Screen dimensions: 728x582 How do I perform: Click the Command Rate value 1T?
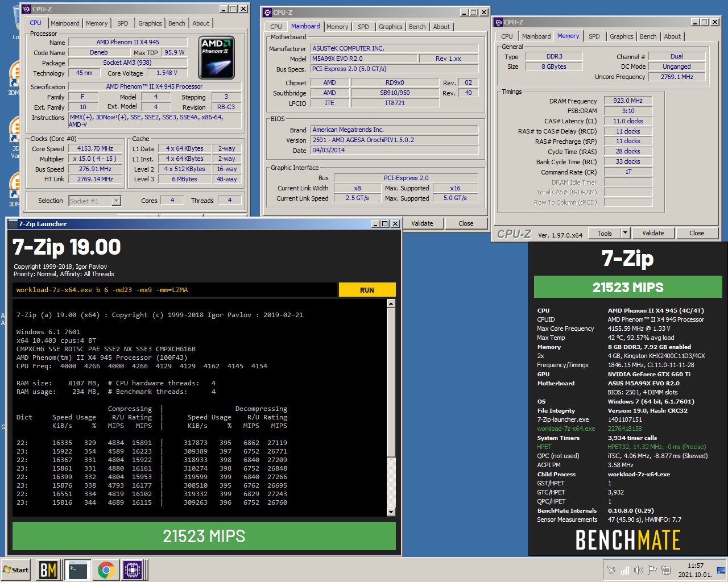628,172
